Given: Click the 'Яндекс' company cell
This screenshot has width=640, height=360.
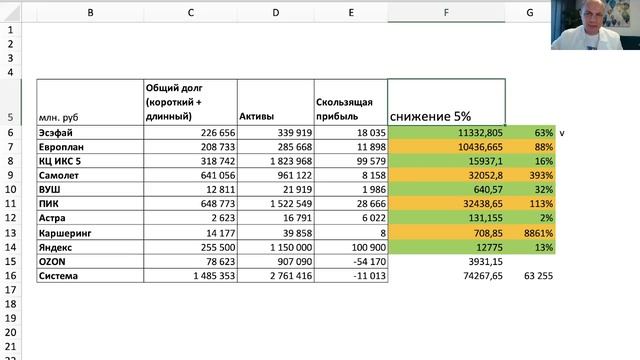Looking at the screenshot, I should (x=90, y=247).
